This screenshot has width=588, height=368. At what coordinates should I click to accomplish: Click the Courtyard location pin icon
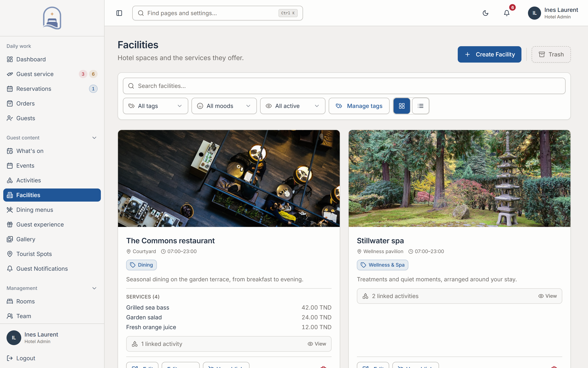click(129, 251)
